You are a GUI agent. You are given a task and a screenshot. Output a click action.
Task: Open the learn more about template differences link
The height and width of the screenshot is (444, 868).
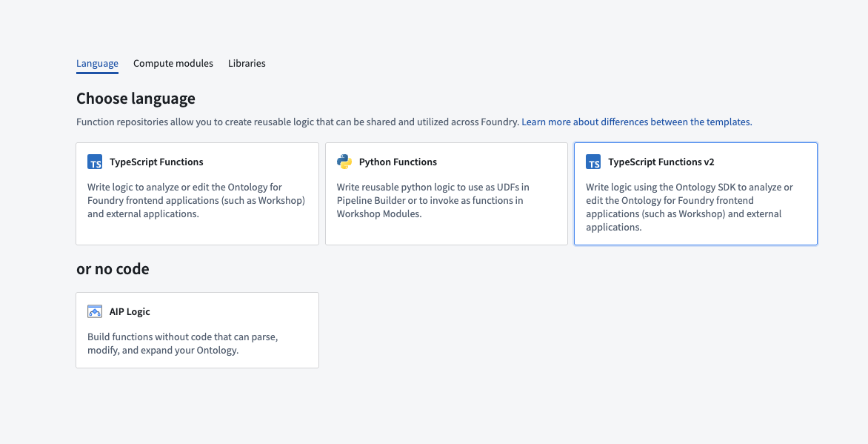coord(636,121)
